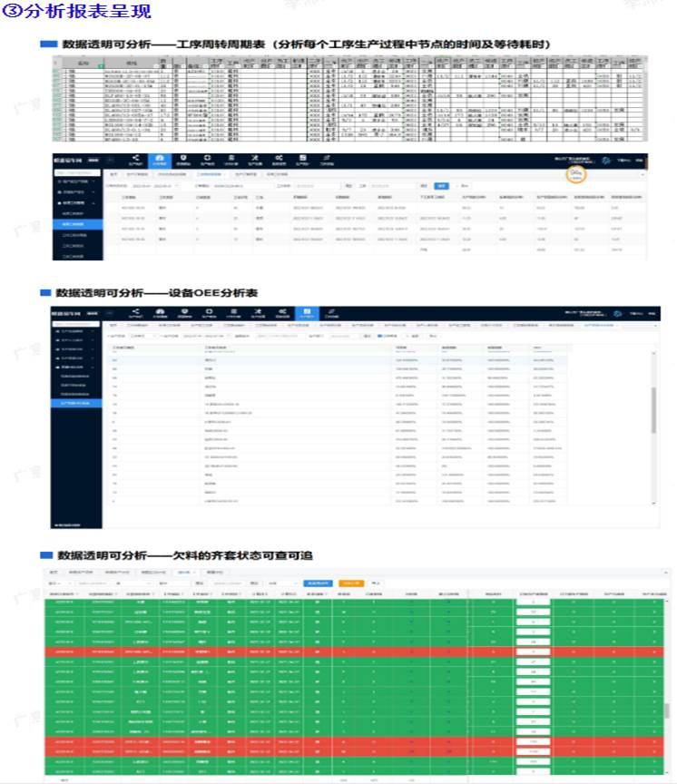Click the shield icon in first app's top navigation
677x784 pixels.
point(183,160)
